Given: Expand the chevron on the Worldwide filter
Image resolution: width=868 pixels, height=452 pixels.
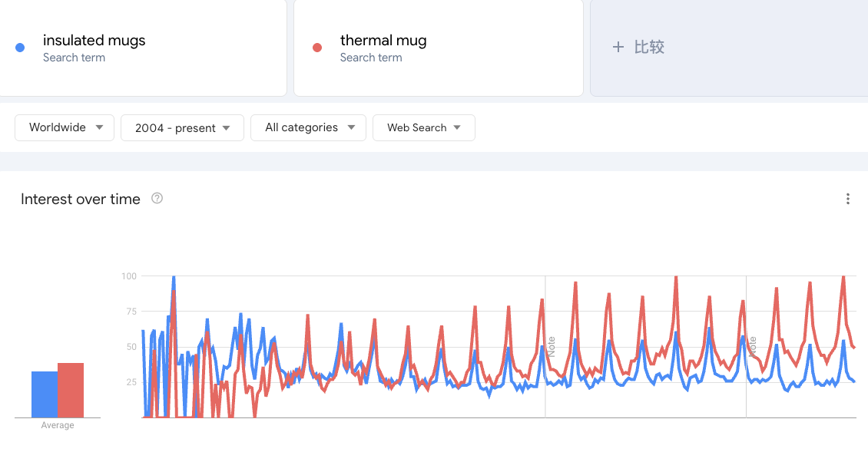Looking at the screenshot, I should click(98, 127).
